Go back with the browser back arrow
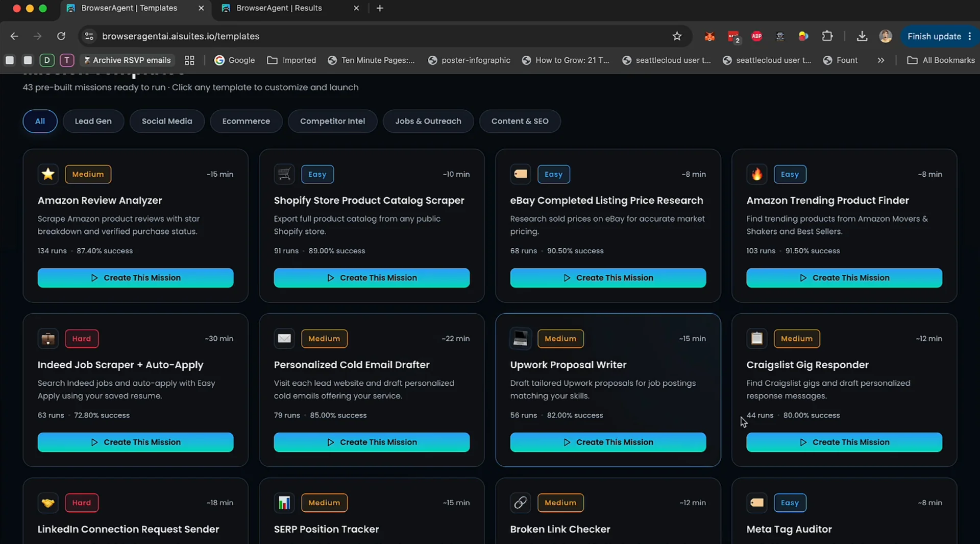 [14, 36]
